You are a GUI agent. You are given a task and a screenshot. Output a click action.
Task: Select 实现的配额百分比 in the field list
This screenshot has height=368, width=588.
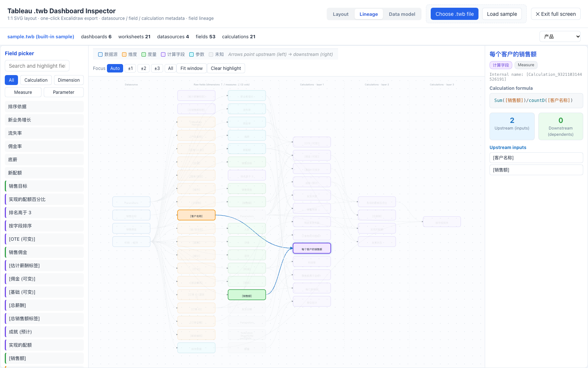[x=44, y=199]
